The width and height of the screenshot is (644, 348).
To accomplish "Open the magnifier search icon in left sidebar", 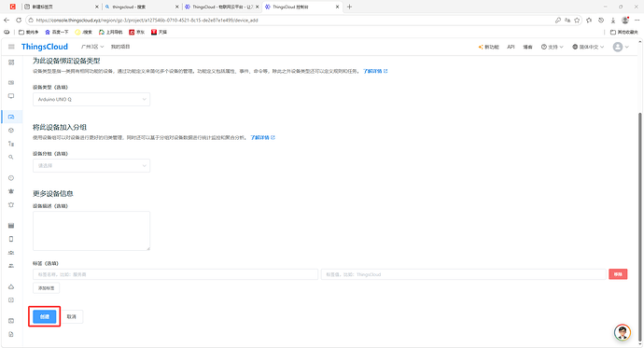I will (x=11, y=157).
